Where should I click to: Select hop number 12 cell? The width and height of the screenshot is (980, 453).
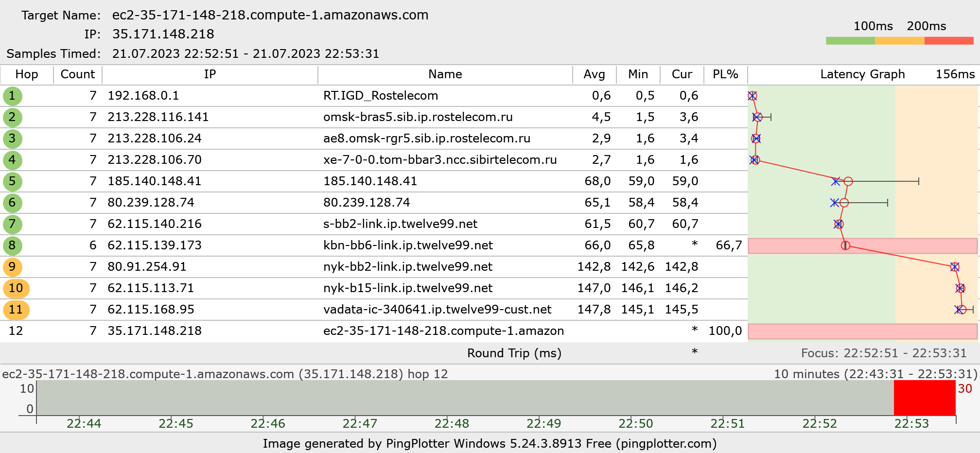click(16, 331)
